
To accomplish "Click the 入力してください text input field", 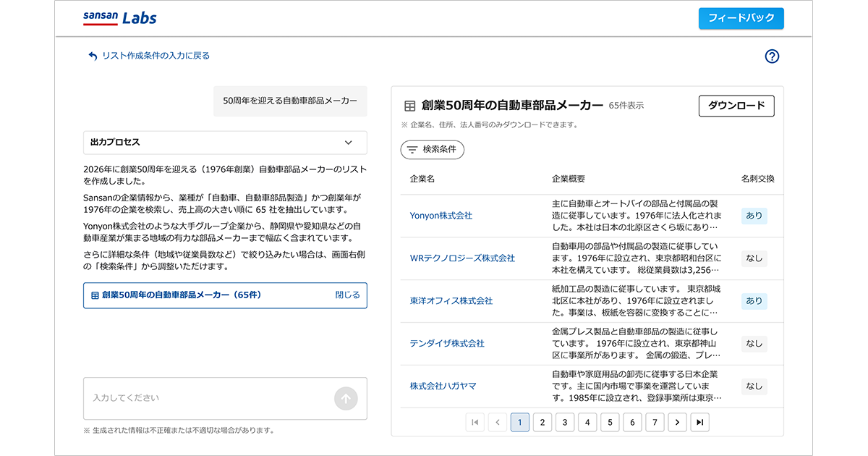I will pyautogui.click(x=225, y=398).
